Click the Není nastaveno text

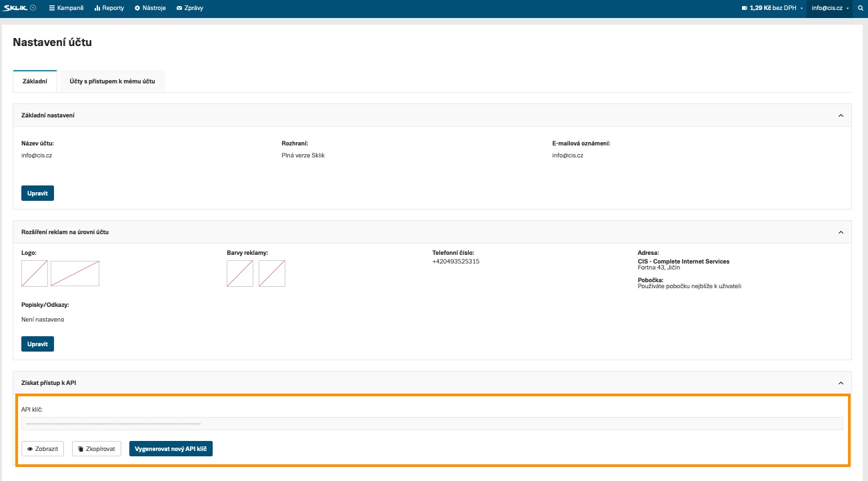point(43,320)
